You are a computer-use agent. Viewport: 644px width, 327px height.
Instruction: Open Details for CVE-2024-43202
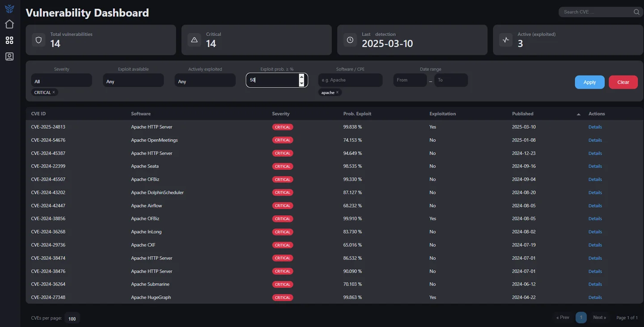click(595, 193)
